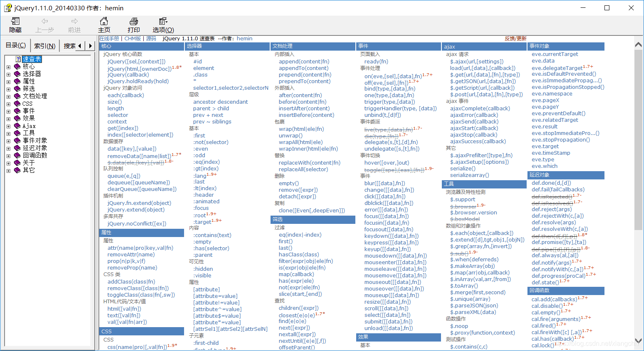Click the book icon beside 事件
This screenshot has height=351, width=644.
(x=17, y=111)
